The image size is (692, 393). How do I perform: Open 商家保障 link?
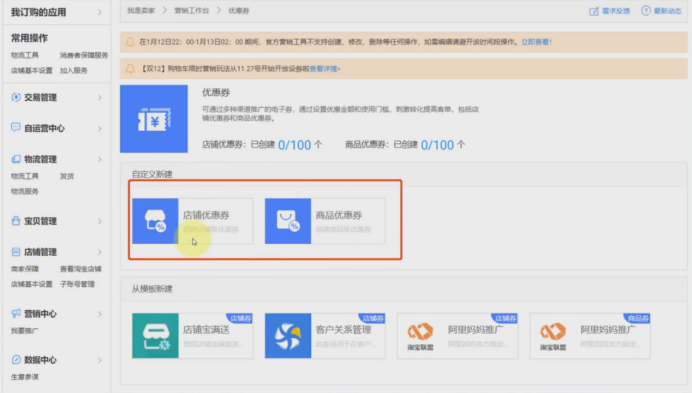click(x=25, y=269)
